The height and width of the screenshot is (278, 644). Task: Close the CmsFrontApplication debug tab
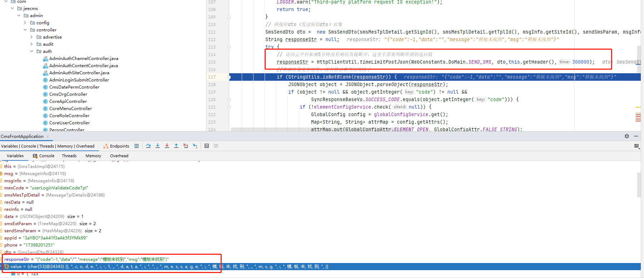48,136
